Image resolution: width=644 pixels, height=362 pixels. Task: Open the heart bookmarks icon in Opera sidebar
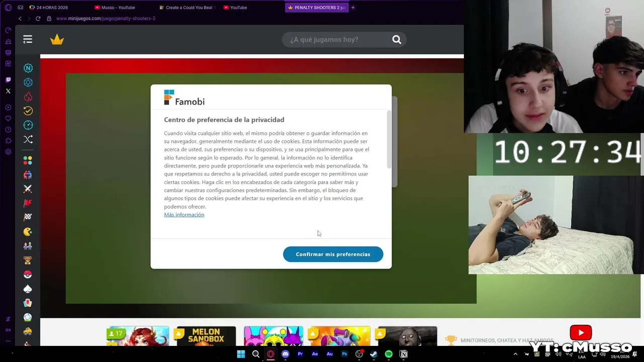click(8, 119)
